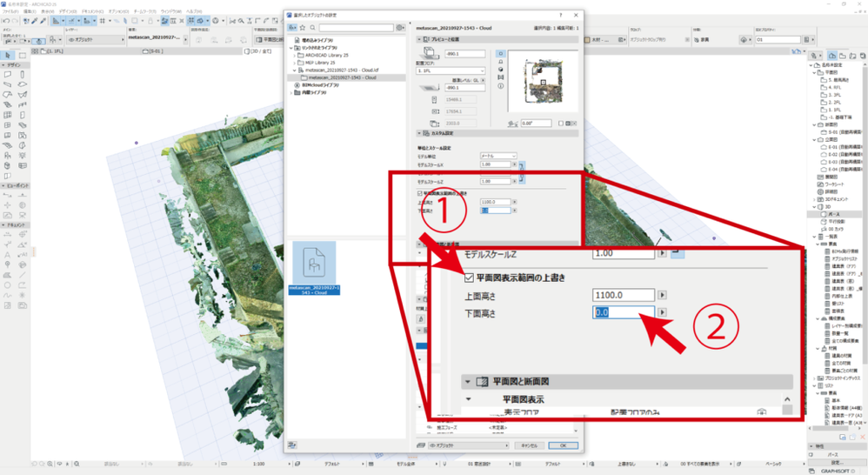Collapse the 立面図 node in the Navigator

tap(814, 140)
